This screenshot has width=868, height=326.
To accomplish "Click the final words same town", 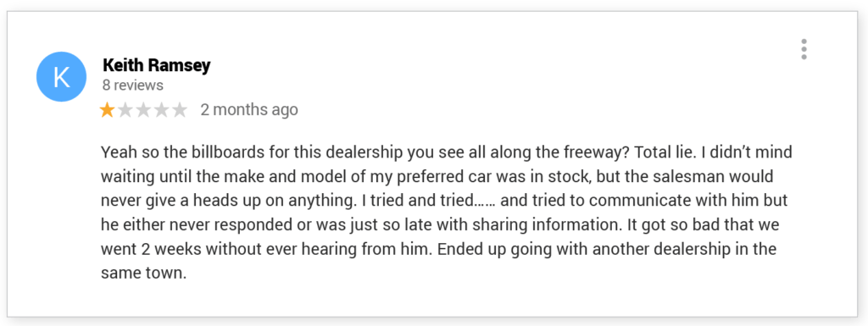I will tap(143, 274).
